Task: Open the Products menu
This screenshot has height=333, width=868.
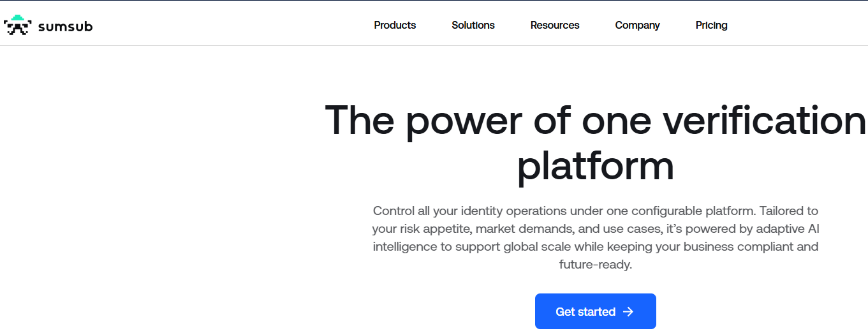Action: pos(395,26)
